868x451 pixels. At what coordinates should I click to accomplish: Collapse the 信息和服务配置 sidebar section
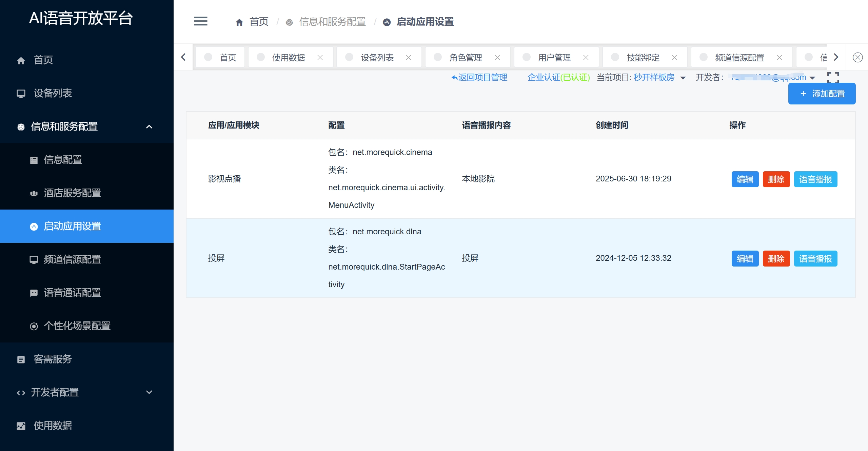pos(149,126)
